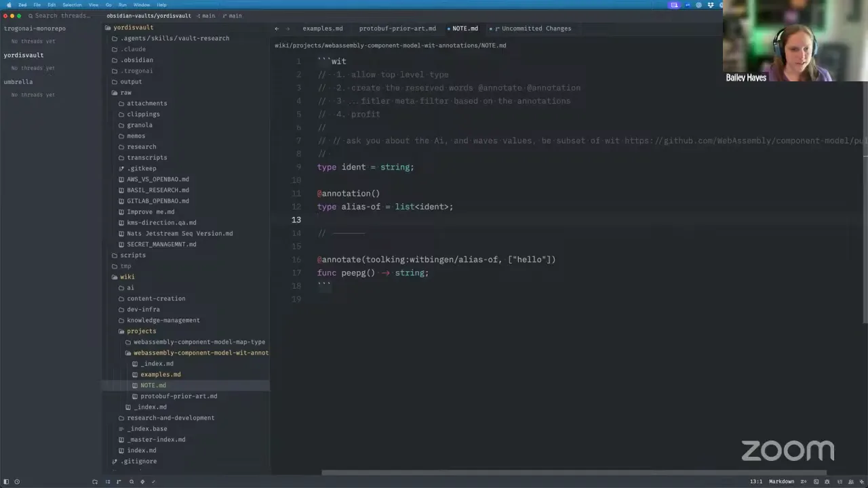868x488 pixels.
Task: Change the Markdown language mode
Action: click(x=781, y=482)
